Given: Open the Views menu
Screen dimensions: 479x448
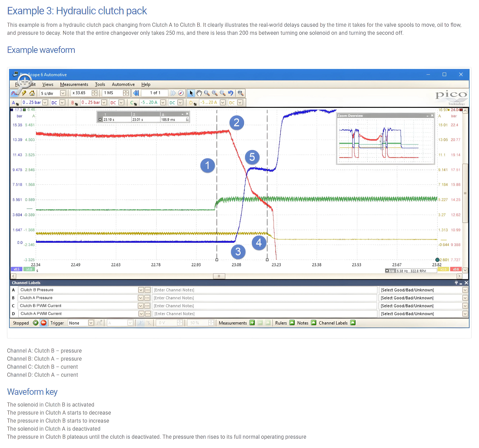Looking at the screenshot, I should [48, 84].
